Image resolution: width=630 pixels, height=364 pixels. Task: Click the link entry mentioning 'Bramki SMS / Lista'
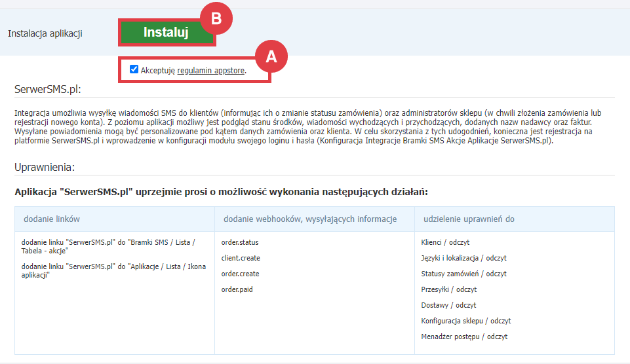(108, 246)
